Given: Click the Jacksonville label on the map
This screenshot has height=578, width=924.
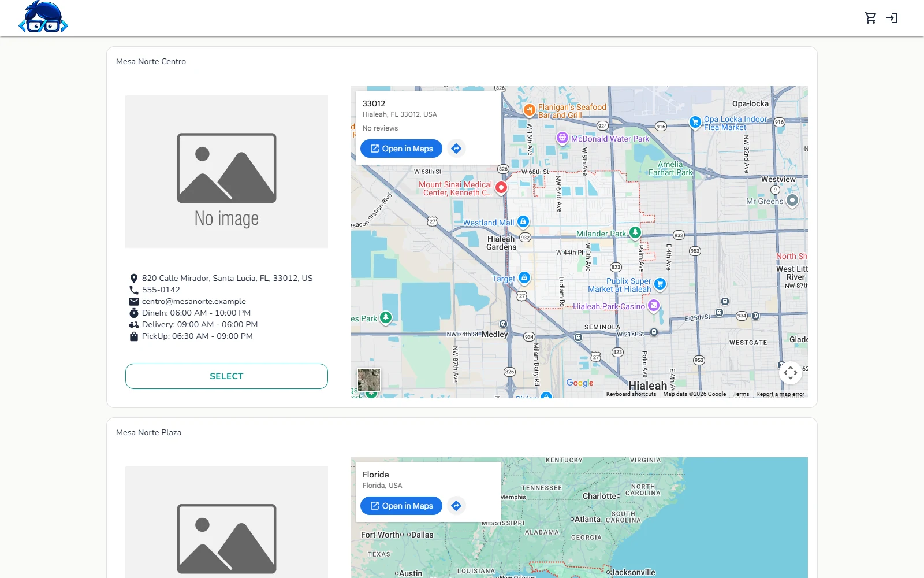Looking at the screenshot, I should tap(633, 572).
